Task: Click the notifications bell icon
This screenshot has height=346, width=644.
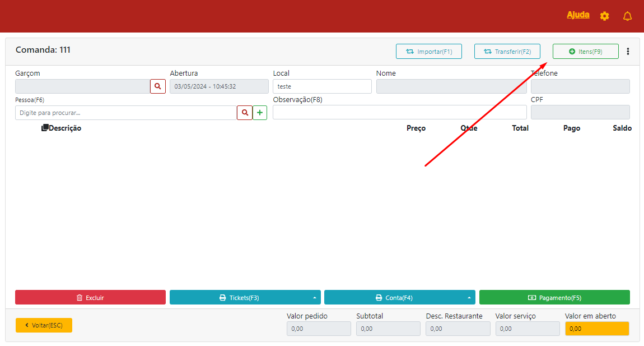Action: [627, 16]
